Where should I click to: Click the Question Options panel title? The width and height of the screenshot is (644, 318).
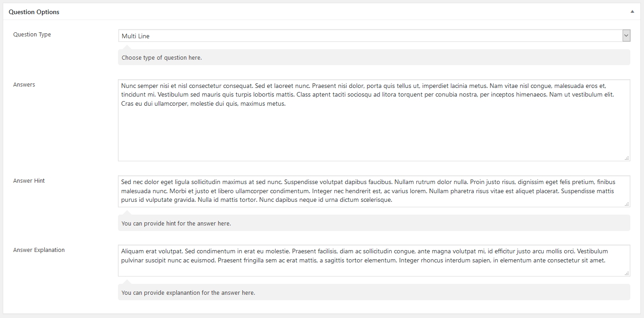pyautogui.click(x=34, y=12)
